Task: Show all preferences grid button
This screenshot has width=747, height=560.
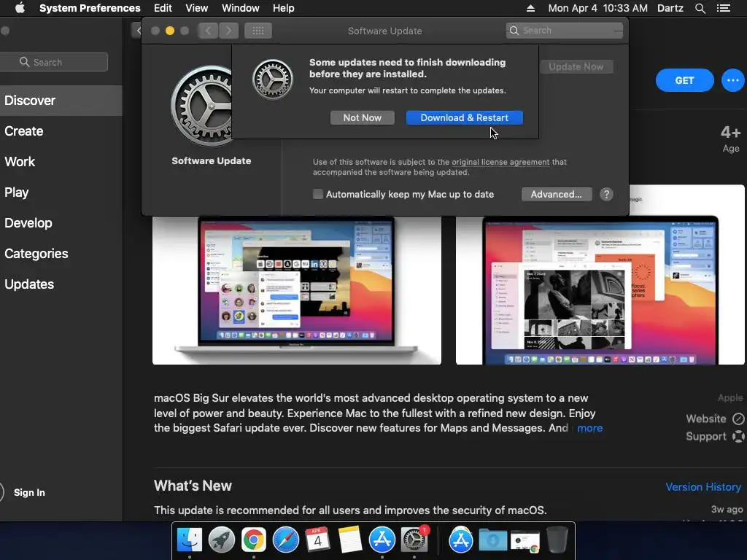Action: [x=258, y=31]
